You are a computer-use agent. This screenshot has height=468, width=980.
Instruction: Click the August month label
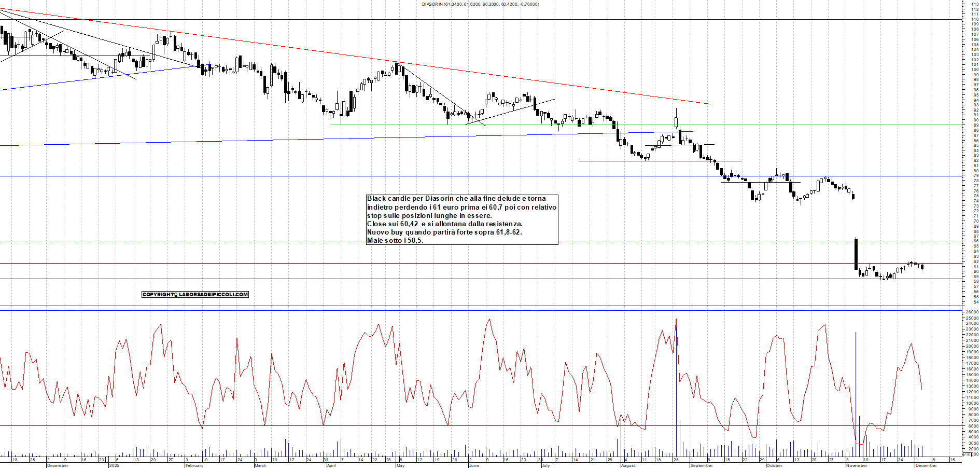[x=627, y=465]
